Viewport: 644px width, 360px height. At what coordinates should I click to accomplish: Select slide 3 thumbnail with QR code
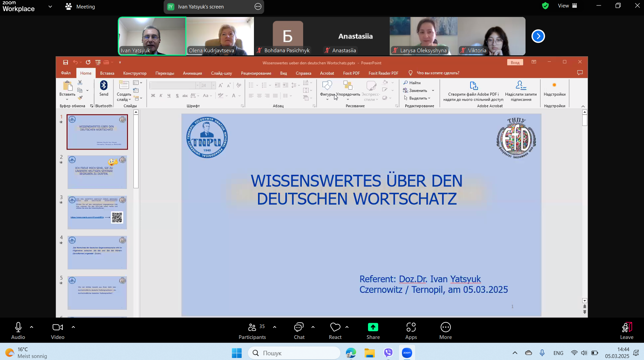[97, 212]
